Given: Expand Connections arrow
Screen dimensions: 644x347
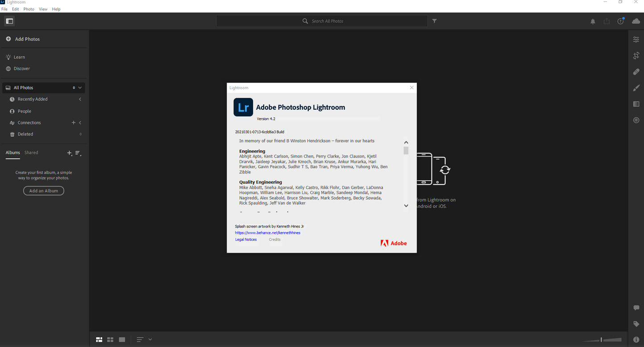Looking at the screenshot, I should click(80, 123).
